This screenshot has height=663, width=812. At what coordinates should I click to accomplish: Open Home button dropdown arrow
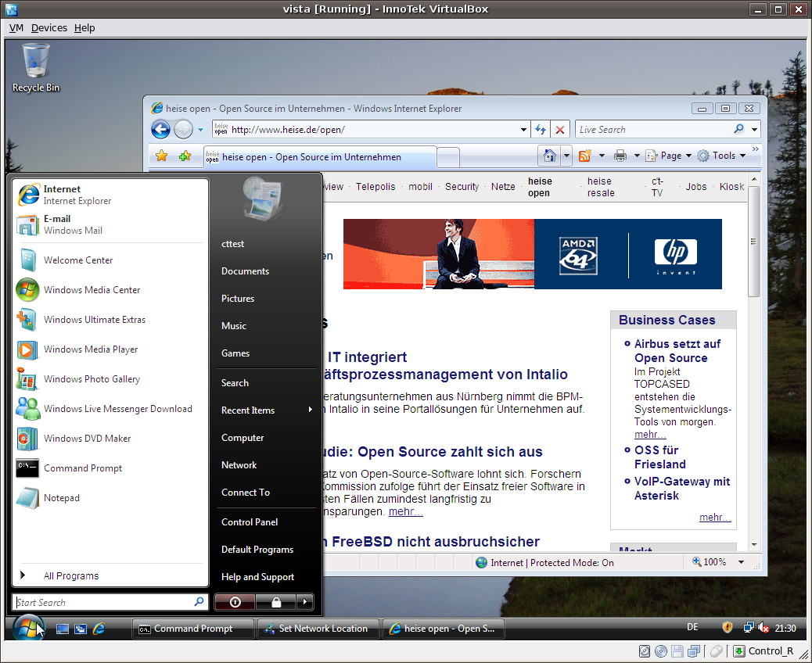(566, 156)
